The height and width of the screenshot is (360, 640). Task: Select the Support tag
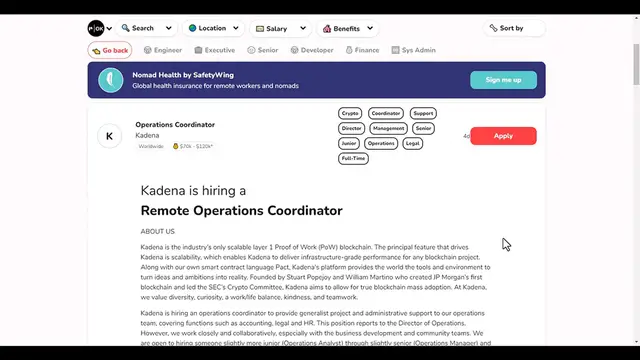(423, 113)
